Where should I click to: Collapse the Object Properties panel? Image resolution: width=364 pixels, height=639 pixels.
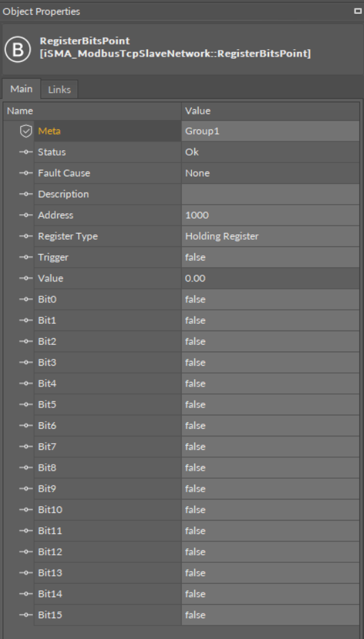click(357, 11)
